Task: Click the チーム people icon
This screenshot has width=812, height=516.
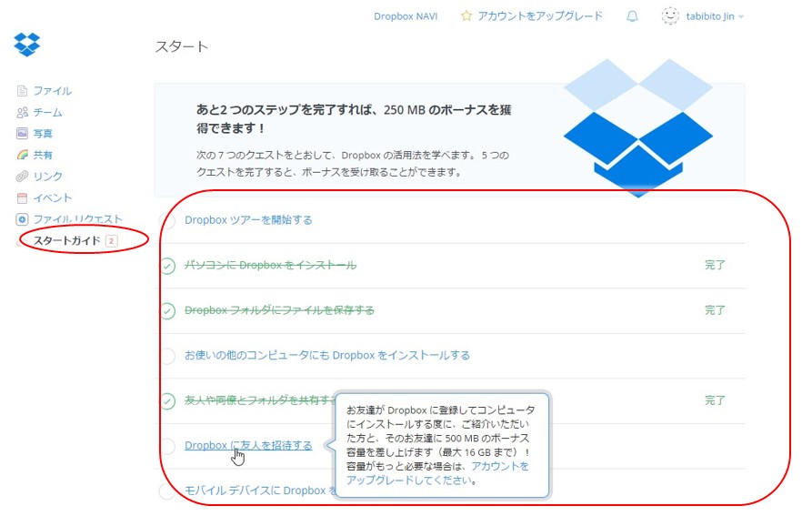Action: pos(22,113)
